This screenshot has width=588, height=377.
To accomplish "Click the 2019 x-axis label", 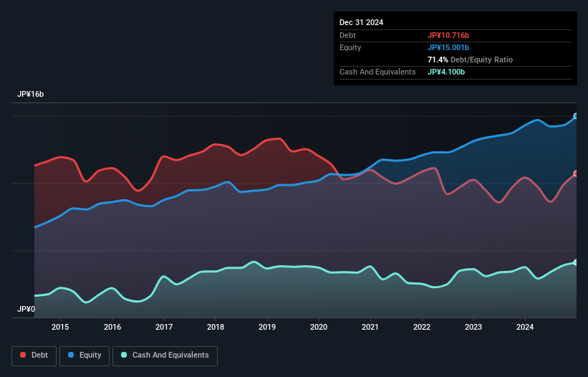I will (x=267, y=327).
